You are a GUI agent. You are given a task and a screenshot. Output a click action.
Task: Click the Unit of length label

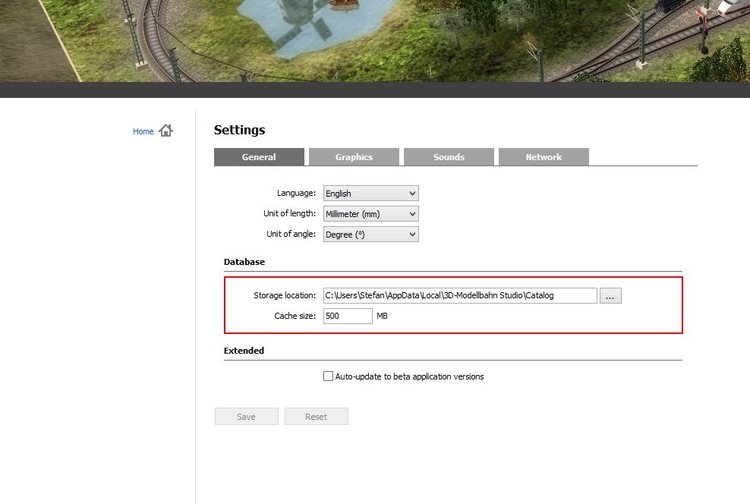pyautogui.click(x=290, y=213)
